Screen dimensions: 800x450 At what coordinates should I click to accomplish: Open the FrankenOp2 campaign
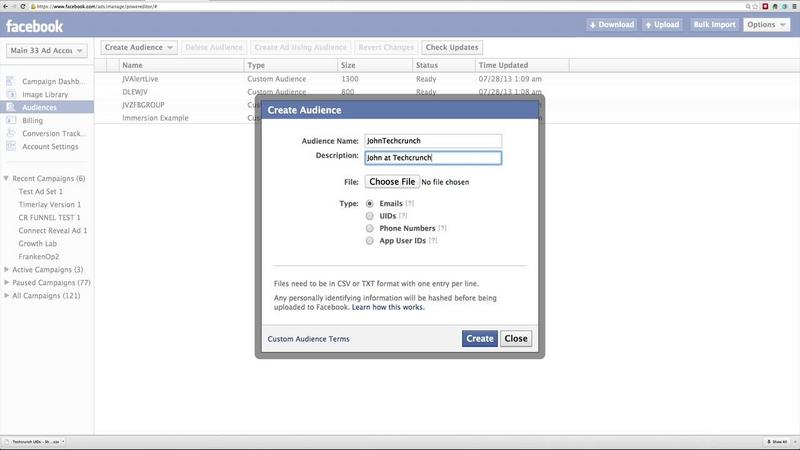pos(38,257)
